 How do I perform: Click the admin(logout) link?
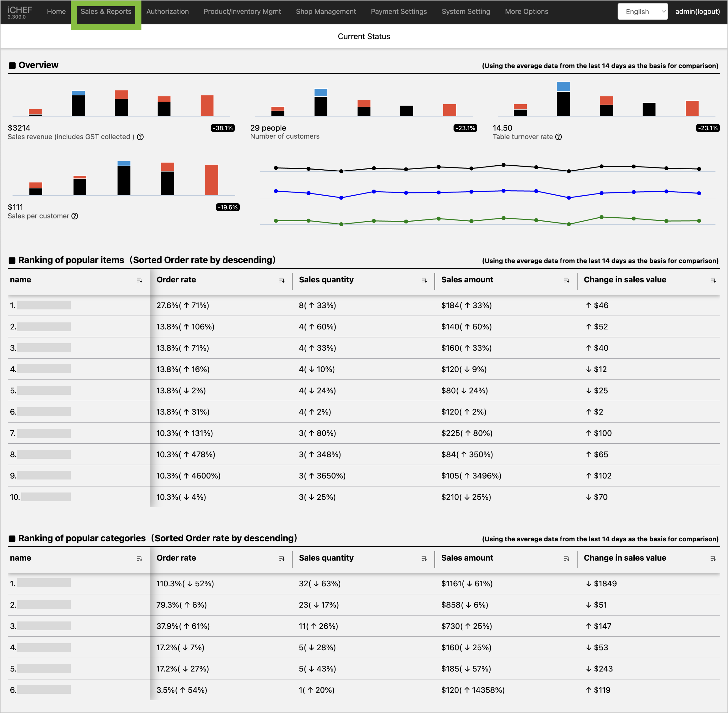tap(697, 12)
